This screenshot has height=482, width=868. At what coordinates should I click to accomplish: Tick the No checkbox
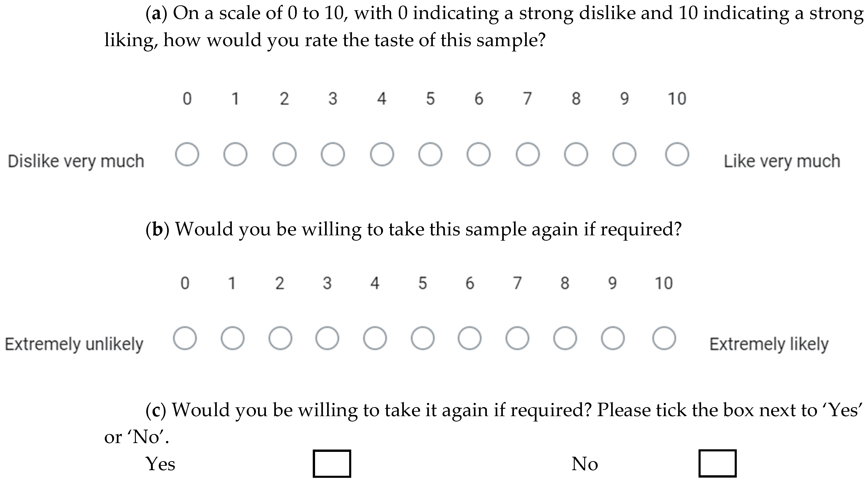[x=717, y=463]
